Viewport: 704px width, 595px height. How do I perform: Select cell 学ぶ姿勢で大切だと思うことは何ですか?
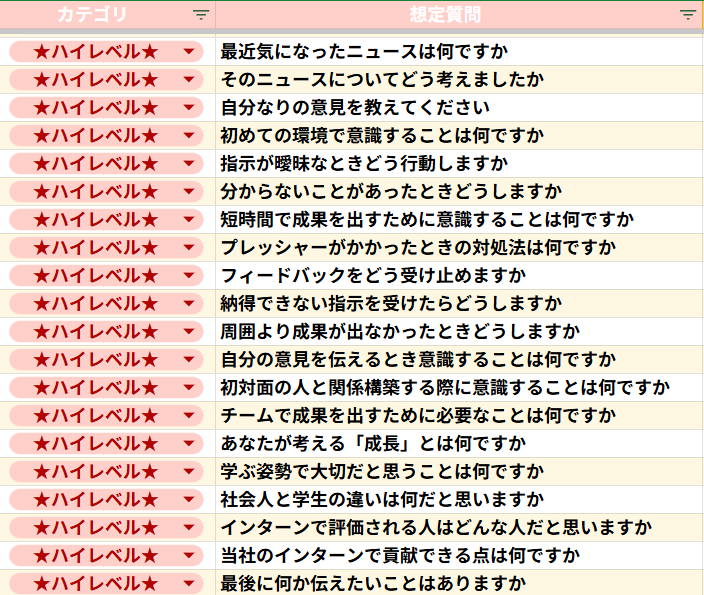pos(459,472)
